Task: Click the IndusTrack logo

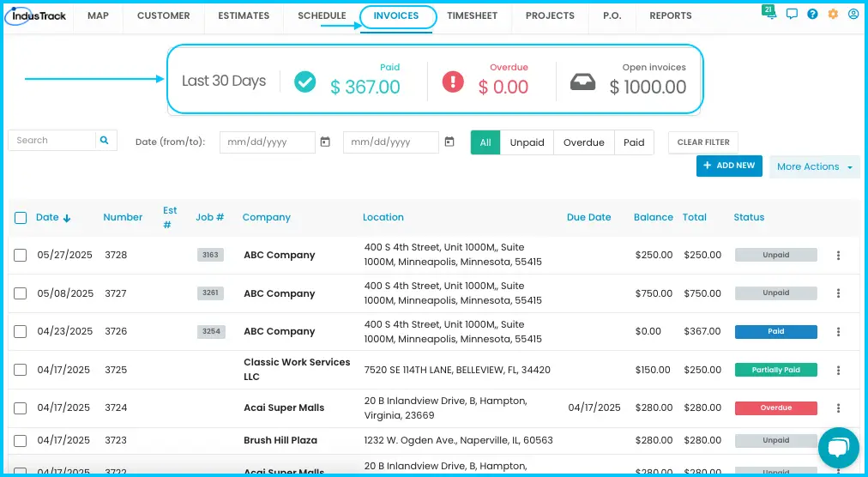Action: tap(36, 16)
